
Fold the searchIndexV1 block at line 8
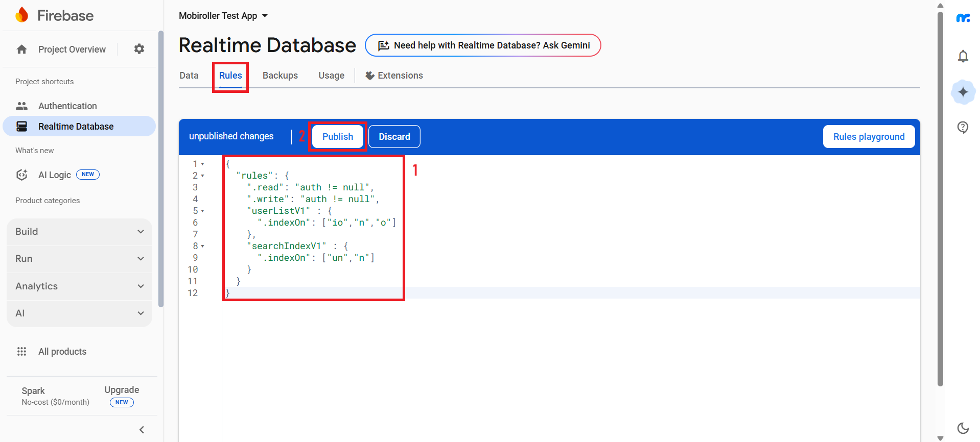coord(203,247)
